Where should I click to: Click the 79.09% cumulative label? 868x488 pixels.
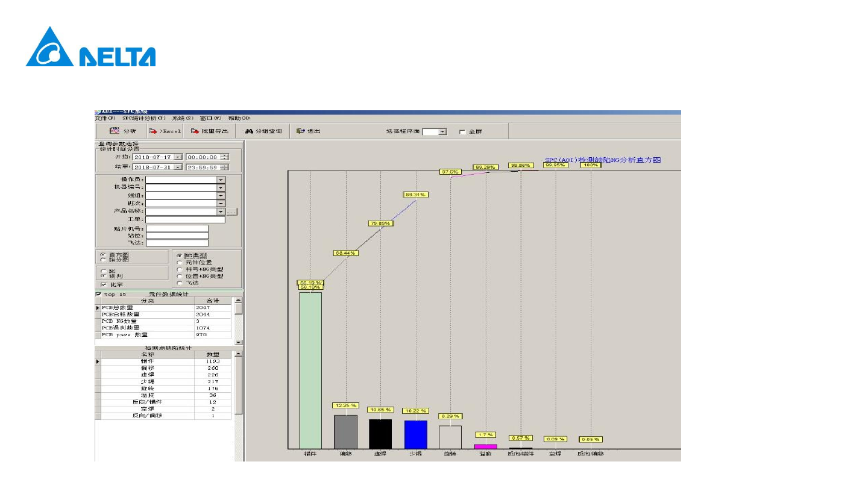[381, 224]
